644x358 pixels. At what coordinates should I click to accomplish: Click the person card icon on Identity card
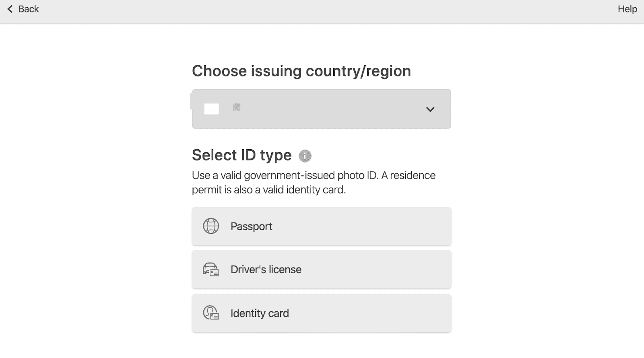(x=211, y=313)
